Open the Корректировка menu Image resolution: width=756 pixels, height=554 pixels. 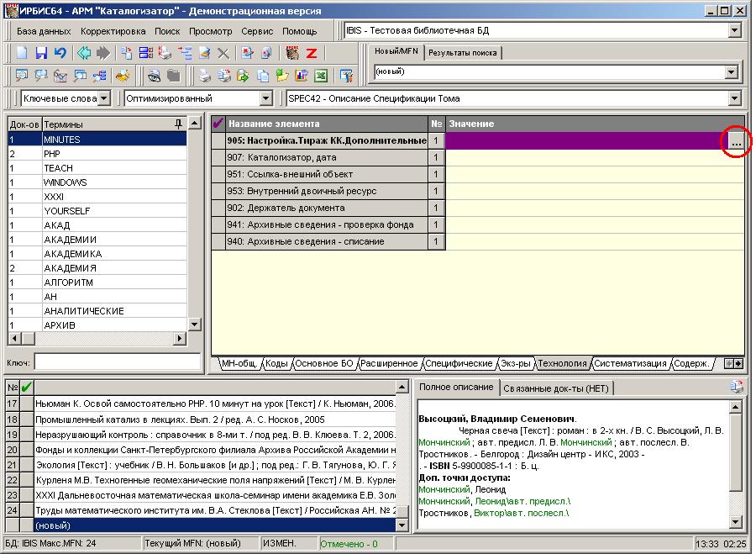[x=113, y=31]
